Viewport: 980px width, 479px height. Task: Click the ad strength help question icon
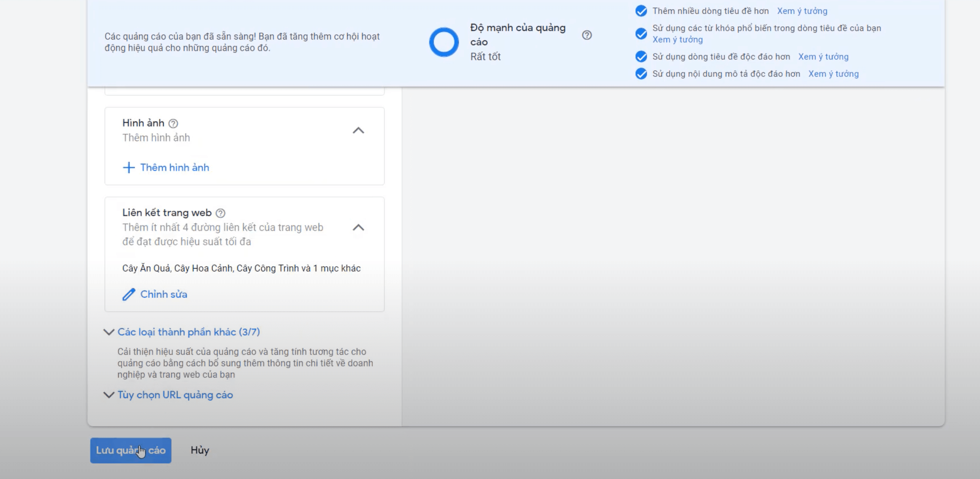pos(587,35)
